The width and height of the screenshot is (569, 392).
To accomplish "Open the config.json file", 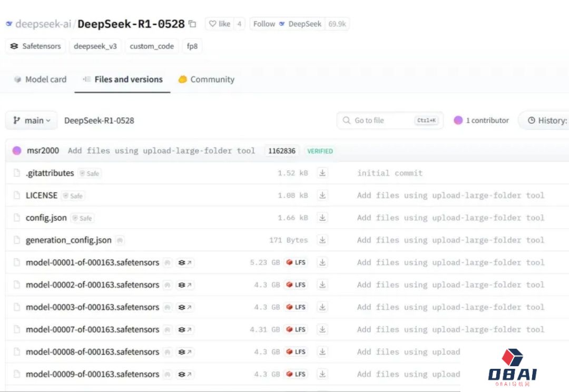I will pos(46,218).
